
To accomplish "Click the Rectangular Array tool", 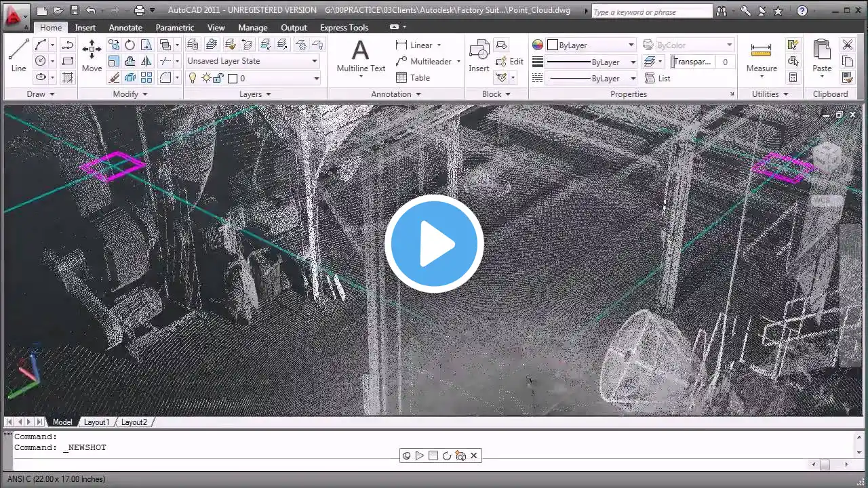I will coord(146,78).
